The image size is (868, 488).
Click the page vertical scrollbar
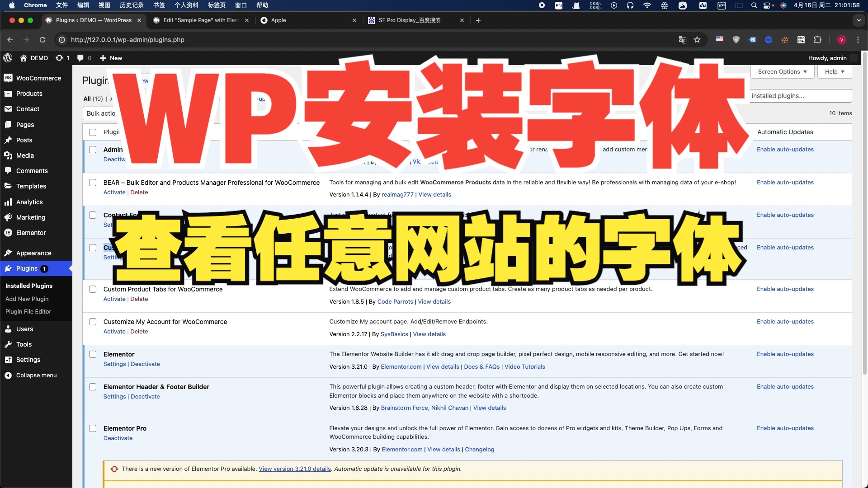tap(865, 212)
